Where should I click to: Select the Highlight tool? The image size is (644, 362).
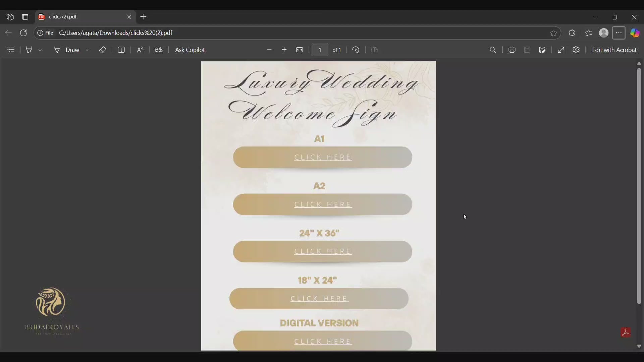click(29, 50)
